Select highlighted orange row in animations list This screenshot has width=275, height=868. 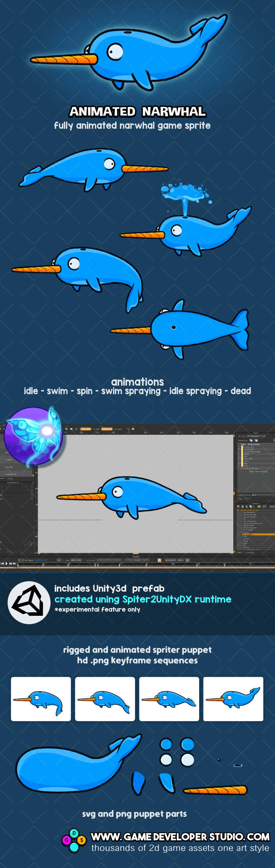258,534
